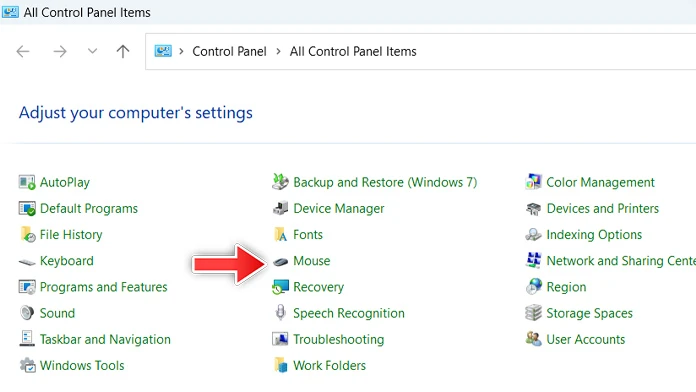Open Indexing Options link
Image resolution: width=696 pixels, height=392 pixels.
[594, 235]
